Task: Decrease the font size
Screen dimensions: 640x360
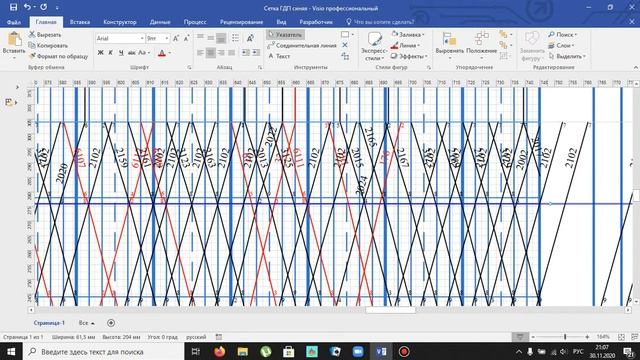Action: click(x=186, y=38)
